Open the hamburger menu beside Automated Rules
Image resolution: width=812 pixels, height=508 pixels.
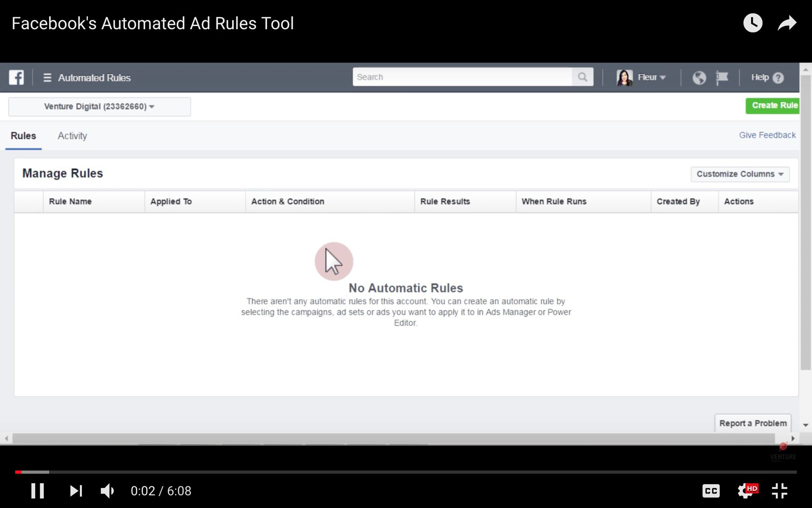pyautogui.click(x=47, y=78)
